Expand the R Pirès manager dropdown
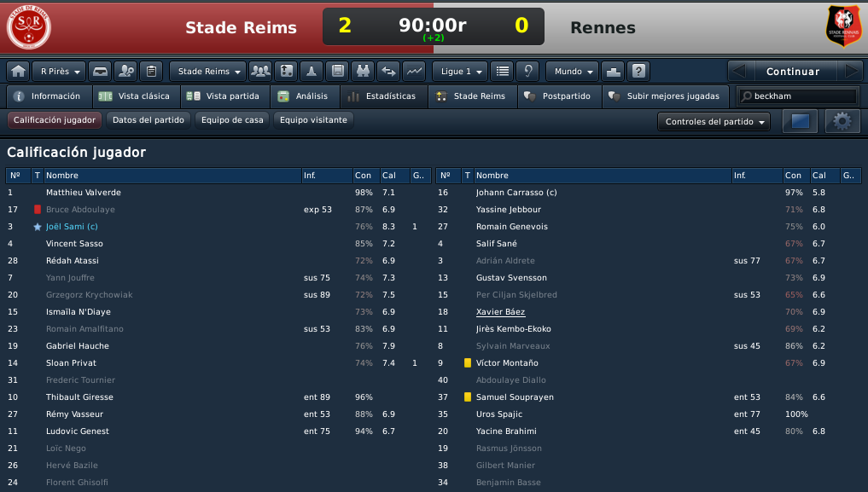The height and width of the screenshot is (492, 868). [59, 72]
